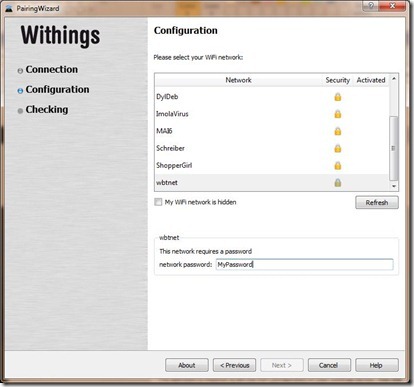Refresh the WiFi network list
This screenshot has width=414, height=387.
tap(377, 203)
